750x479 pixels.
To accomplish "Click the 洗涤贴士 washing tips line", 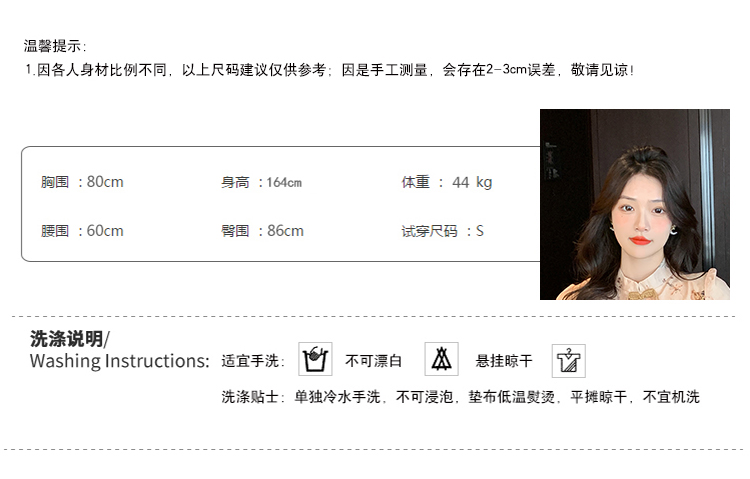I will 460,397.
